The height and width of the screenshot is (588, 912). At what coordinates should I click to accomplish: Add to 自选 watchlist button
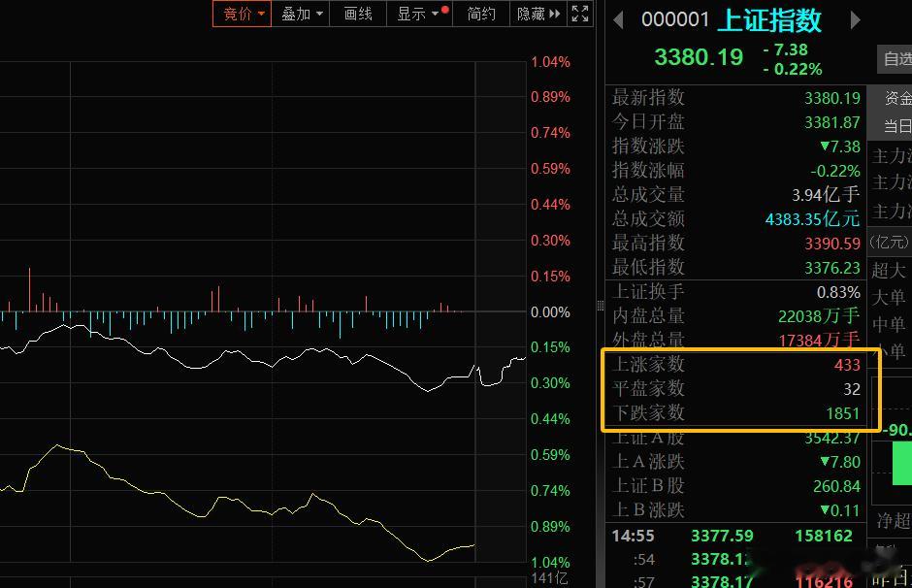(896, 59)
